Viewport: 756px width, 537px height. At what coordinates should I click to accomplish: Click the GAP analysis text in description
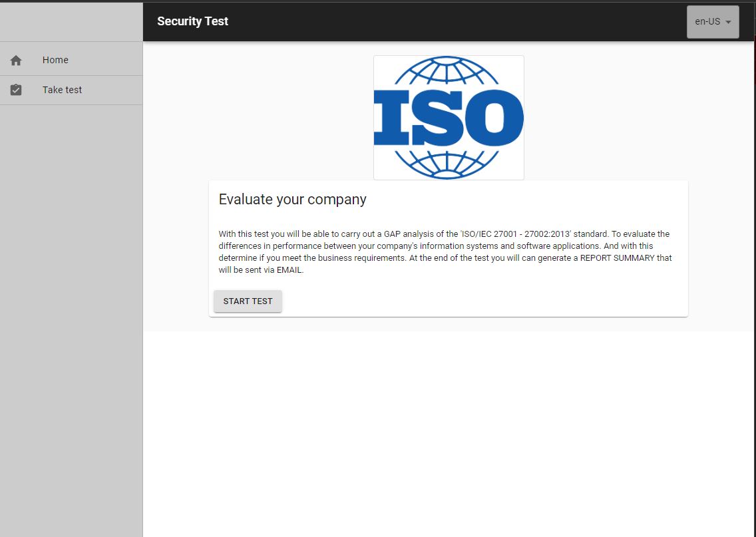click(x=411, y=234)
